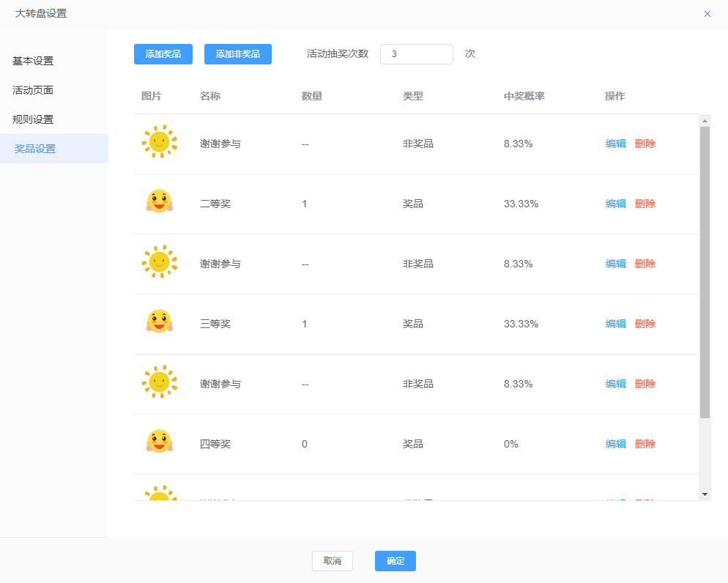Go to the 规则设置 tab
The image size is (728, 583).
pyautogui.click(x=33, y=119)
